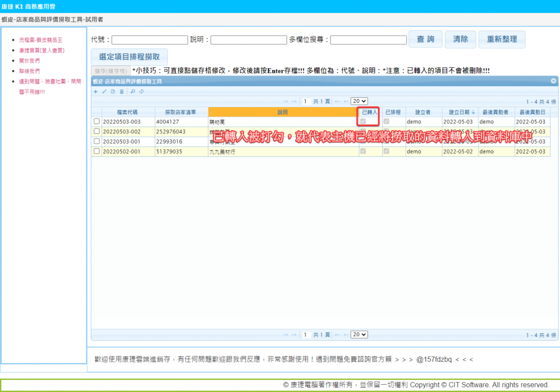Click the delete trash icon in grid toolbar
Image resolution: width=560 pixels, height=392 pixels.
122,91
